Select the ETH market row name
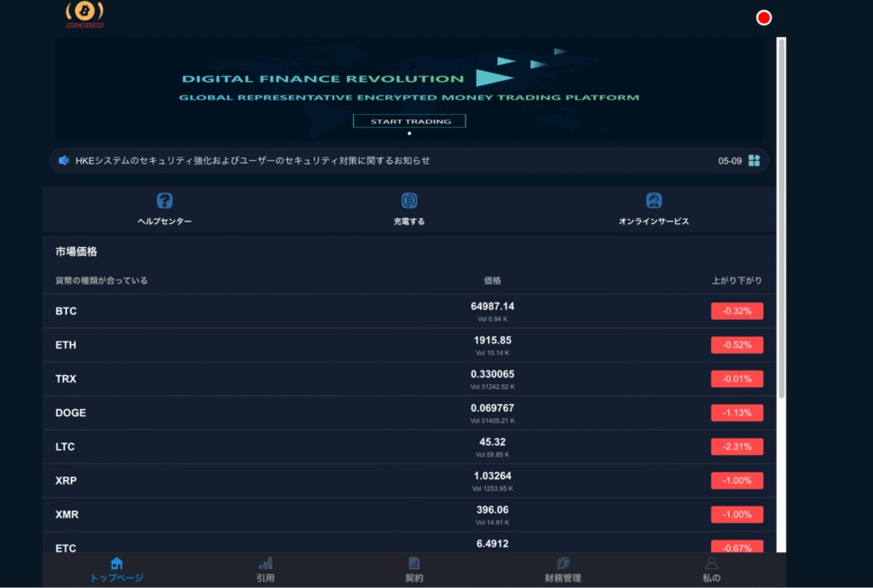Viewport: 873px width, 588px height. tap(66, 345)
